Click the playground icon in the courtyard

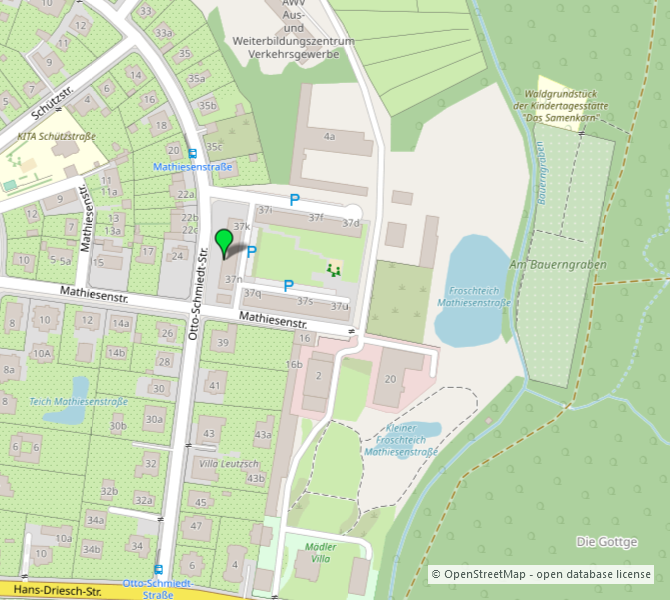pyautogui.click(x=334, y=268)
